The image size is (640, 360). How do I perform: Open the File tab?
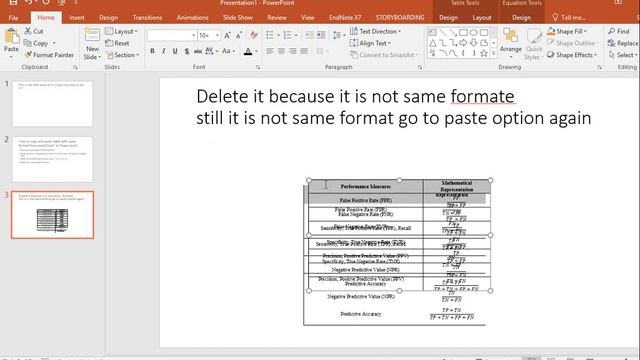(x=13, y=18)
